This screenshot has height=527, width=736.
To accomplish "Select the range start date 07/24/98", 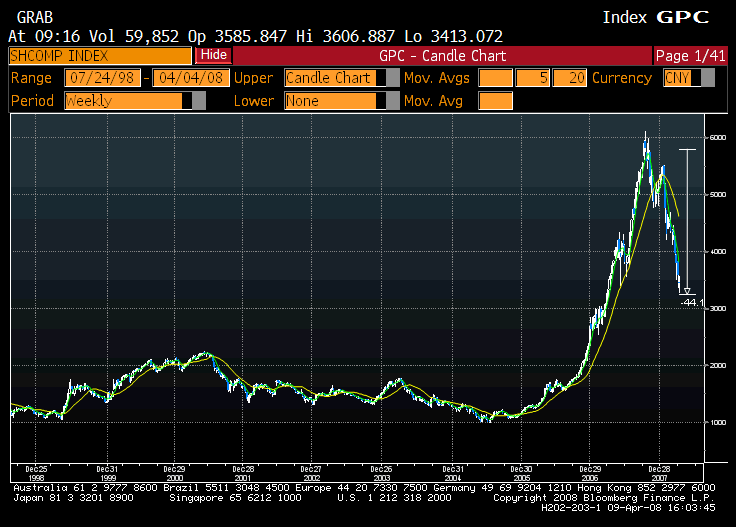I will [103, 78].
